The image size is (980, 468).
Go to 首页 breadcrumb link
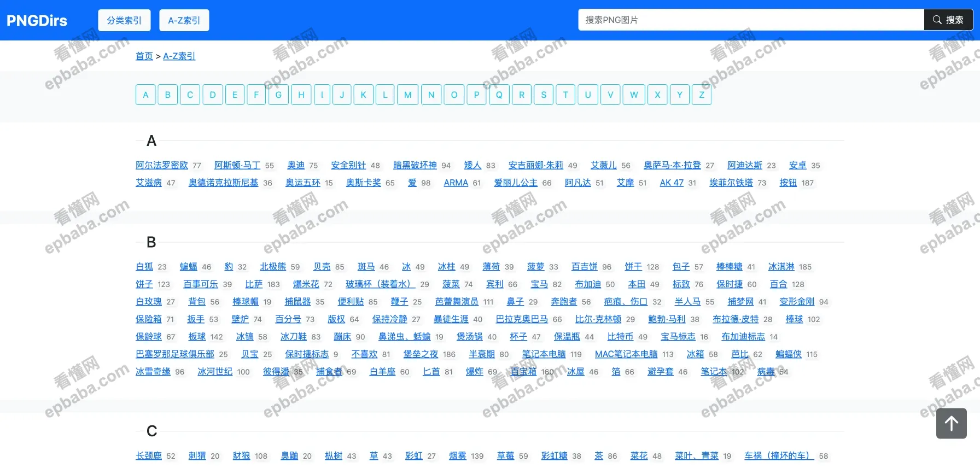(144, 56)
